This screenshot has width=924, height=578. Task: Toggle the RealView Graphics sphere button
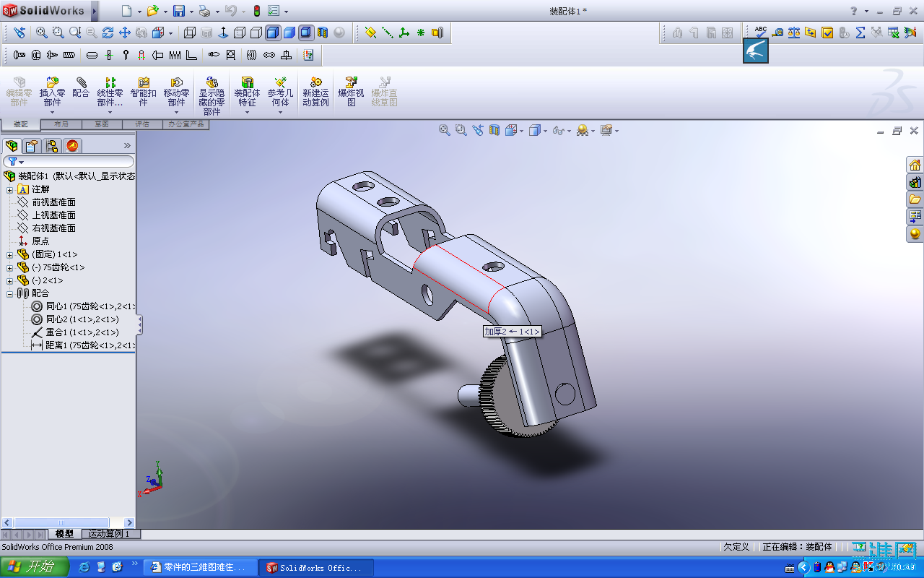click(339, 33)
